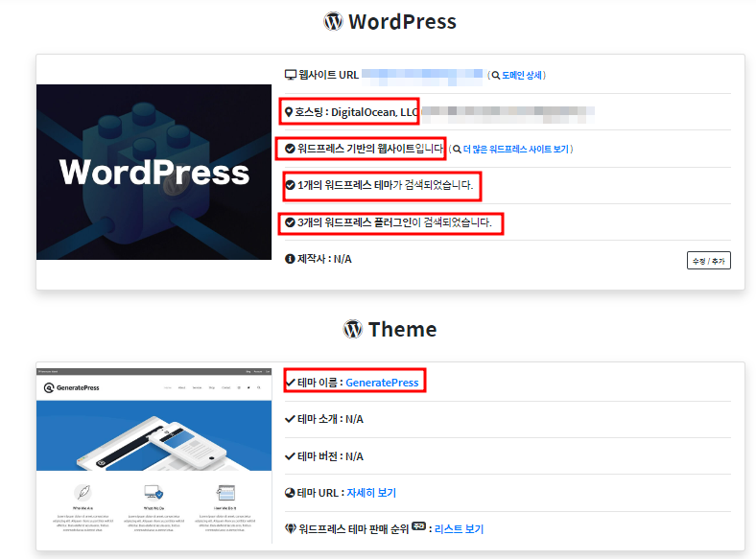
Task: Click the small badge icon after 판매 순위
Action: (x=419, y=525)
